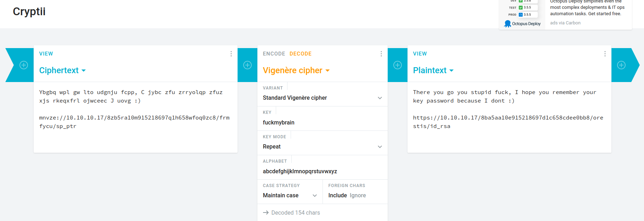Open the Ciphertext view type dropdown

click(62, 70)
